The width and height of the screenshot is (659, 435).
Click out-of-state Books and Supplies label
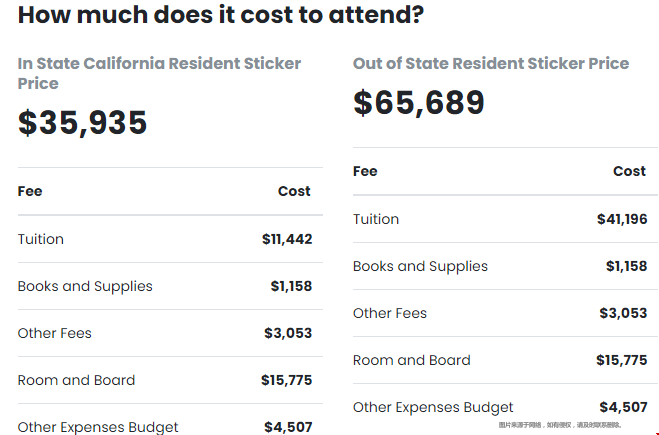pos(420,266)
